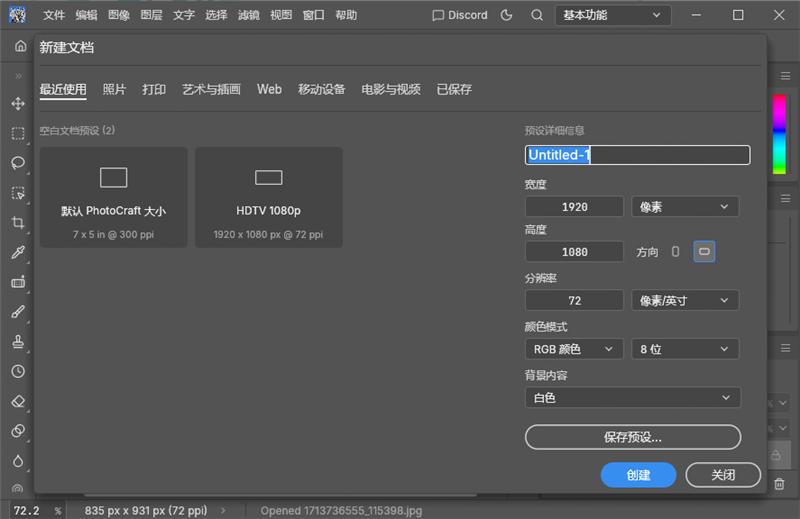This screenshot has width=800, height=519.
Task: Switch to the 打印 tab
Action: click(154, 89)
